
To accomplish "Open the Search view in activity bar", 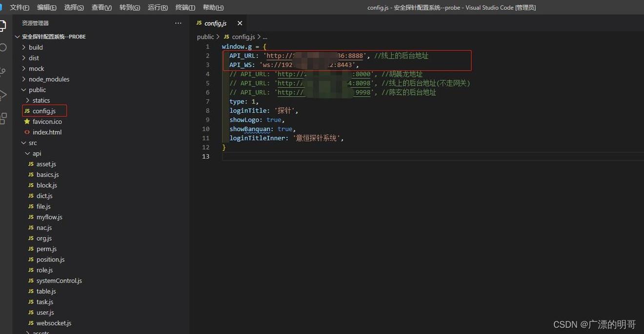I will tap(2, 47).
